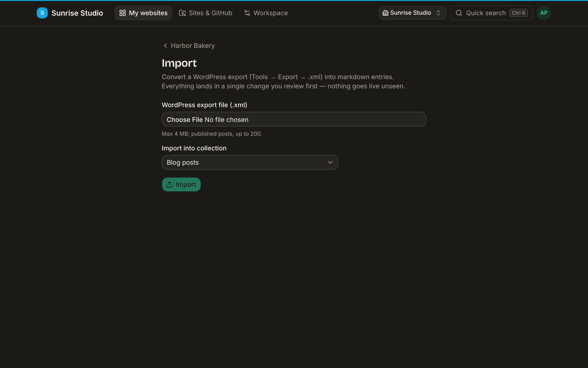Go to Sites & GitHub

click(206, 13)
